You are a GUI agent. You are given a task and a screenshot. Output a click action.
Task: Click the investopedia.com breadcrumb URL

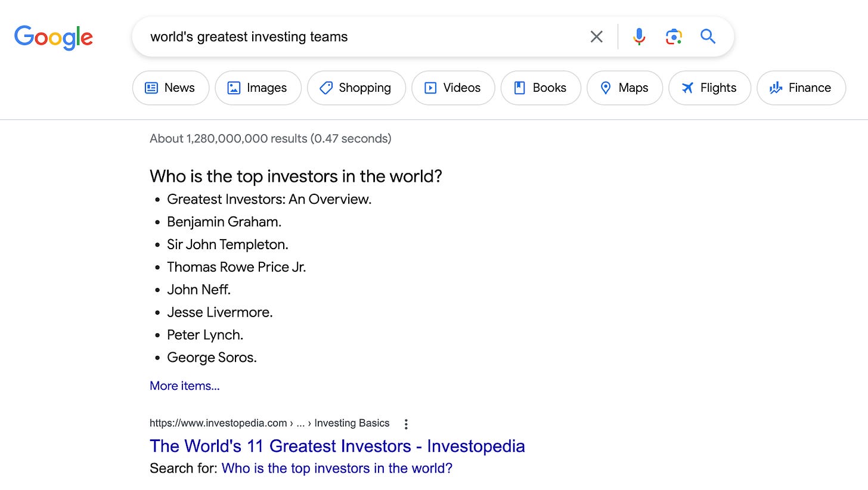coord(269,423)
